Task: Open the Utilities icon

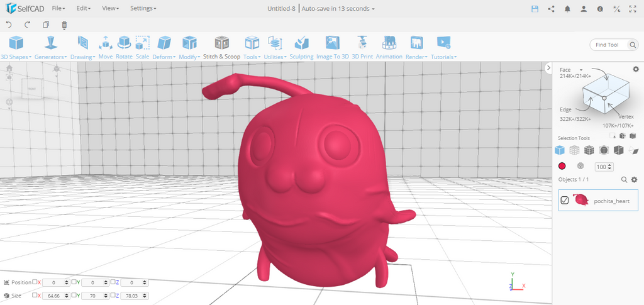Action: (x=275, y=43)
